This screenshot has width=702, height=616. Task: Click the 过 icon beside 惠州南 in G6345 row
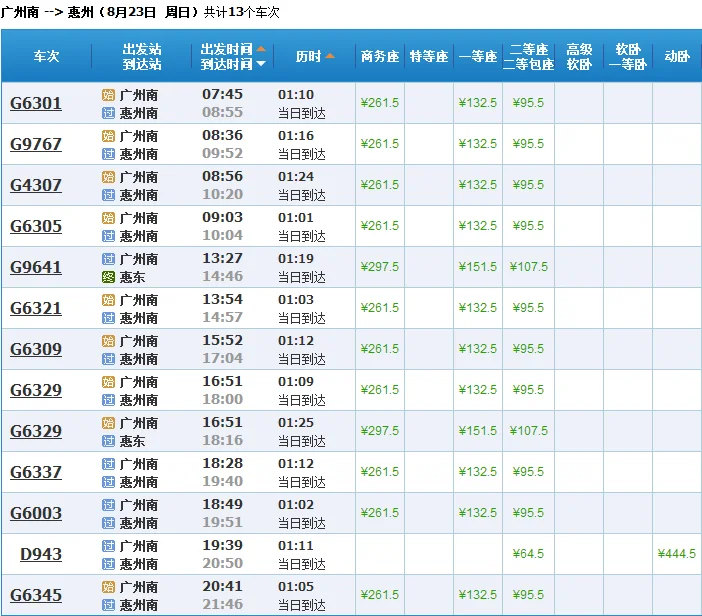pos(108,605)
